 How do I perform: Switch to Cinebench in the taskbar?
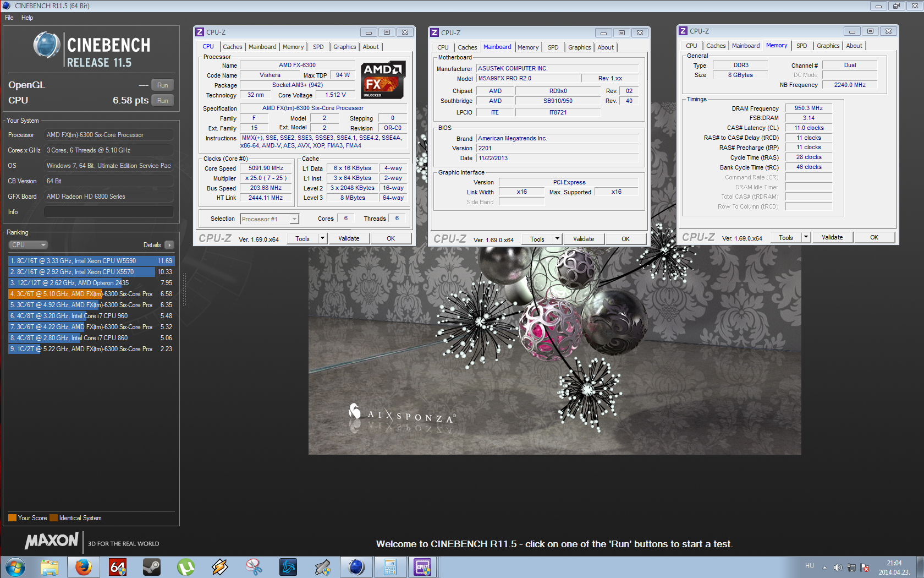tap(356, 567)
